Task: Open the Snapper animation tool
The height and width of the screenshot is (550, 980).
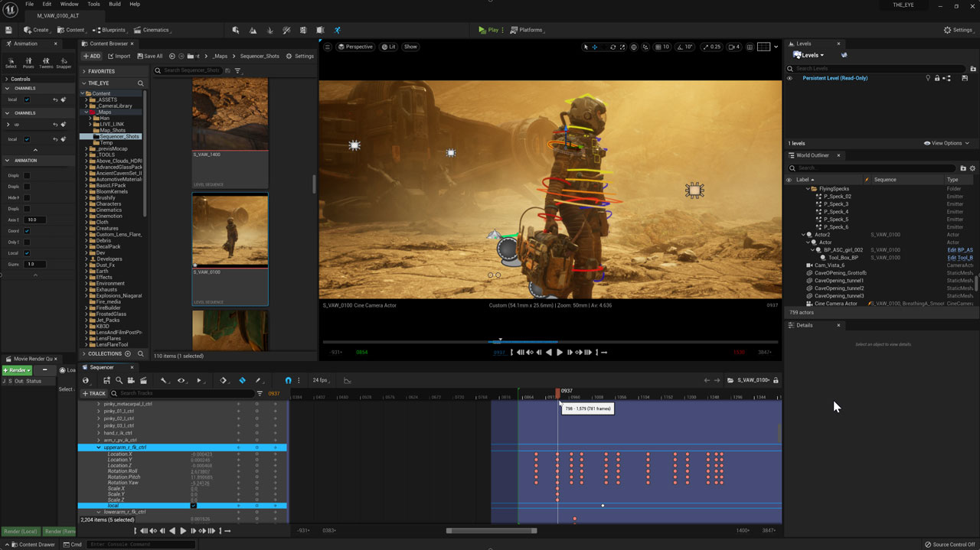Action: 64,62
